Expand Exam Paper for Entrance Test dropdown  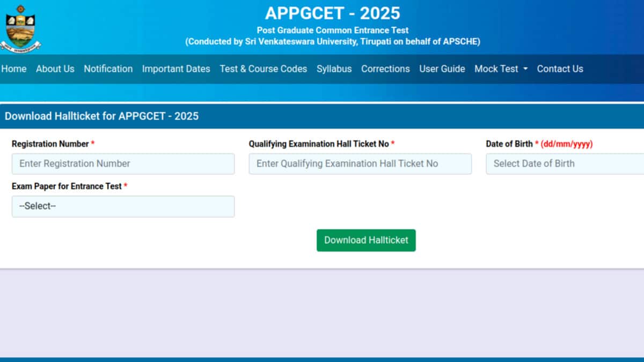[123, 206]
